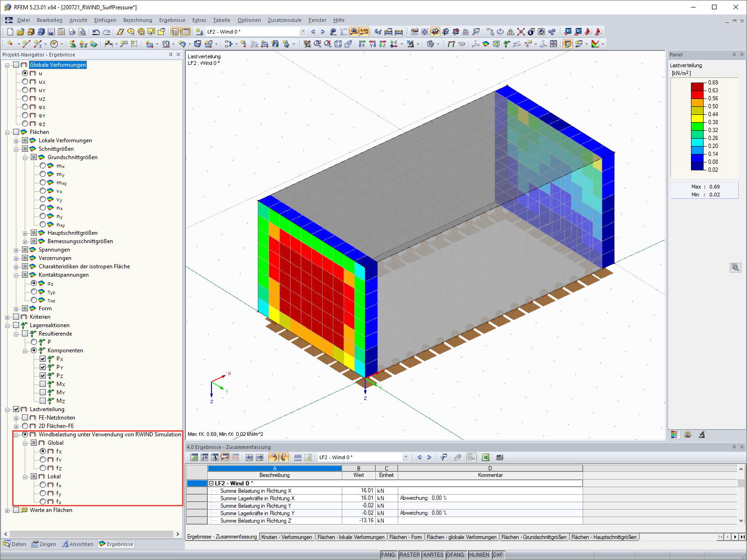Screen dimensions: 747x560
Task: Open the Berechnung menu
Action: (137, 20)
